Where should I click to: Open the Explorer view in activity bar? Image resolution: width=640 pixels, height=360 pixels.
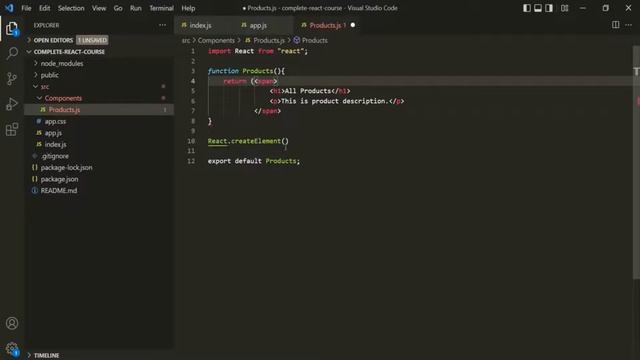point(12,29)
